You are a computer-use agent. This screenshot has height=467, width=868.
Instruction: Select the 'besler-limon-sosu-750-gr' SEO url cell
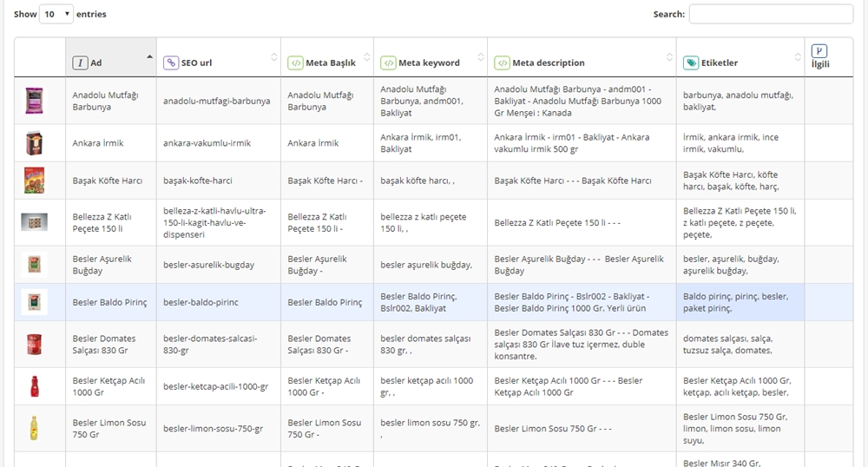coord(219,428)
